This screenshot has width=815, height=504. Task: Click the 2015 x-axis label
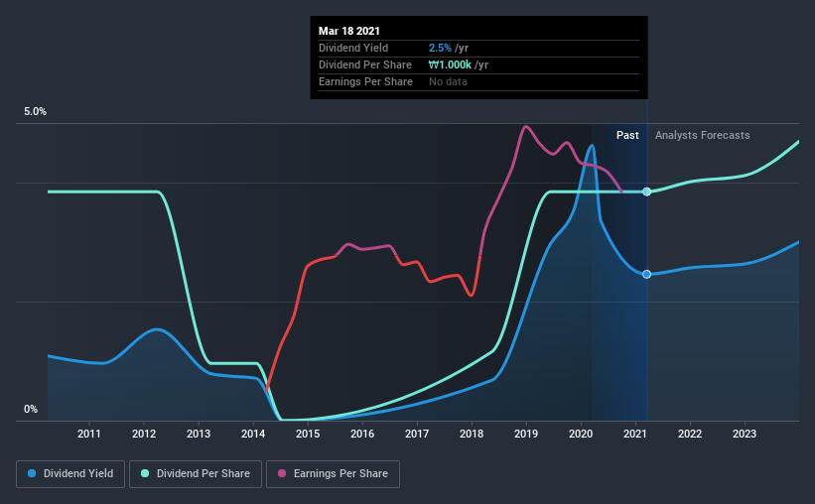308,434
